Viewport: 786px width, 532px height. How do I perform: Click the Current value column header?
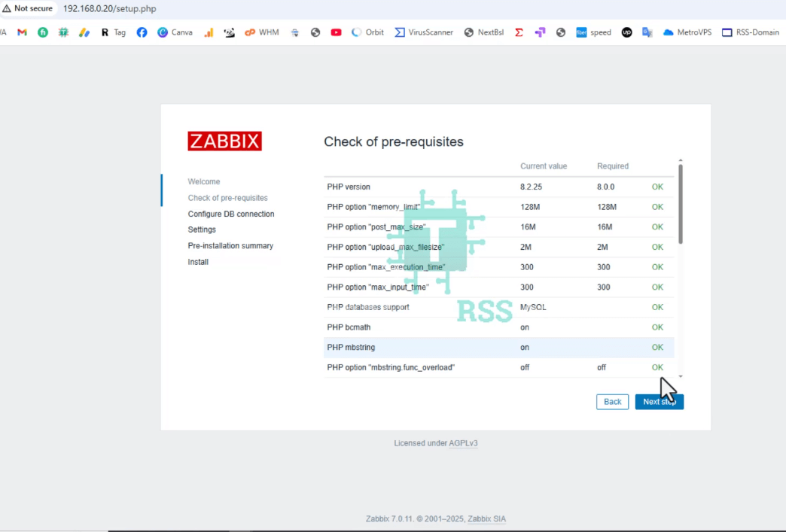click(x=544, y=166)
